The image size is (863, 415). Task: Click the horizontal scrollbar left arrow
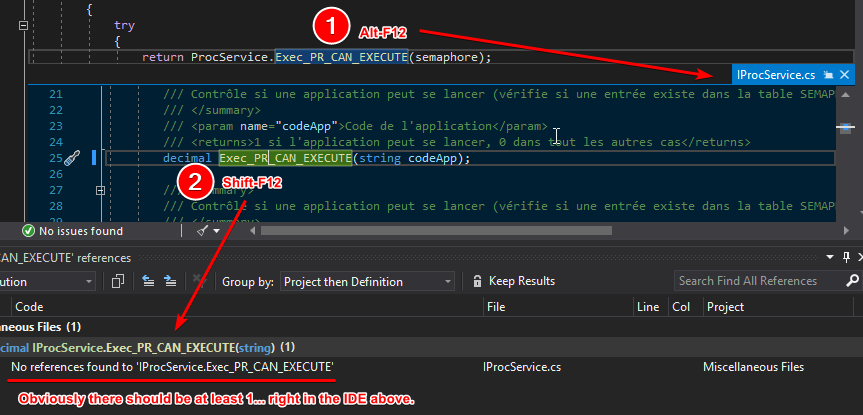[253, 231]
